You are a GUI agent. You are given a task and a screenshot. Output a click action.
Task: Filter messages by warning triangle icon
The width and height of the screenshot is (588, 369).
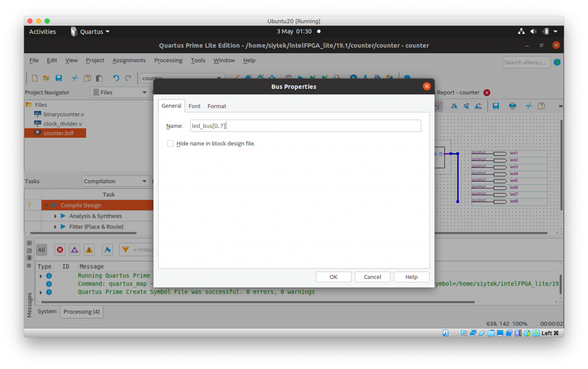click(89, 250)
